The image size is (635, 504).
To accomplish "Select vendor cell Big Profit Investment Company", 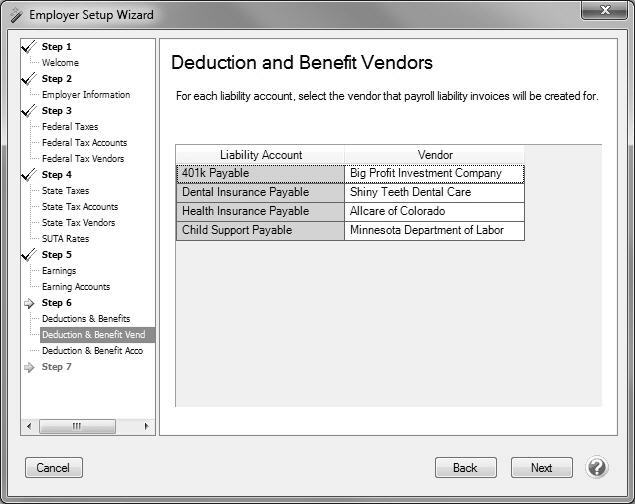I will (x=433, y=173).
